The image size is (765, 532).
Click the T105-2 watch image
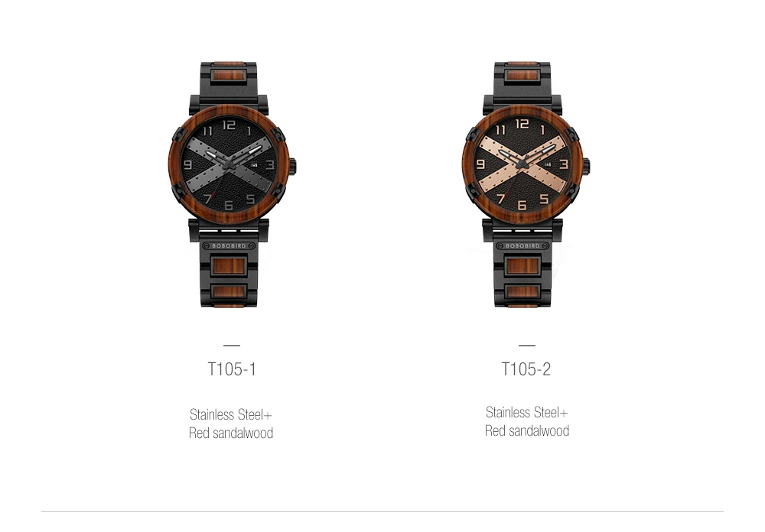coord(525,185)
